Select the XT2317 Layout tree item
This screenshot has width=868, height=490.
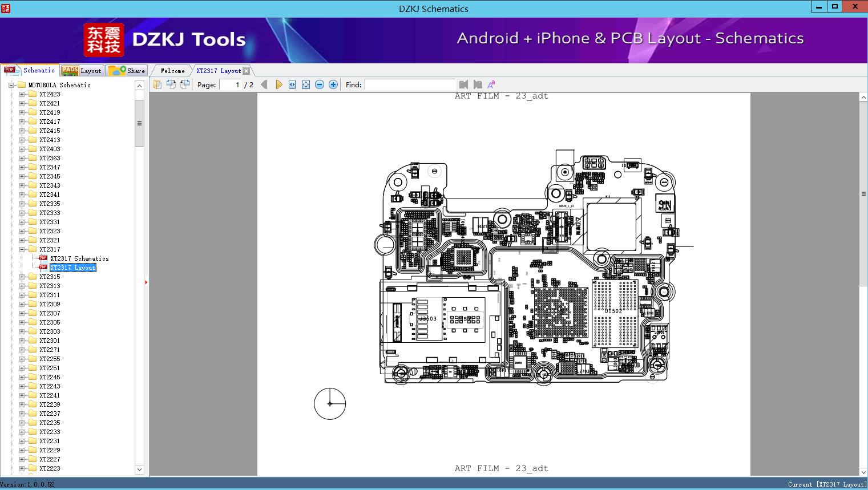pyautogui.click(x=72, y=268)
